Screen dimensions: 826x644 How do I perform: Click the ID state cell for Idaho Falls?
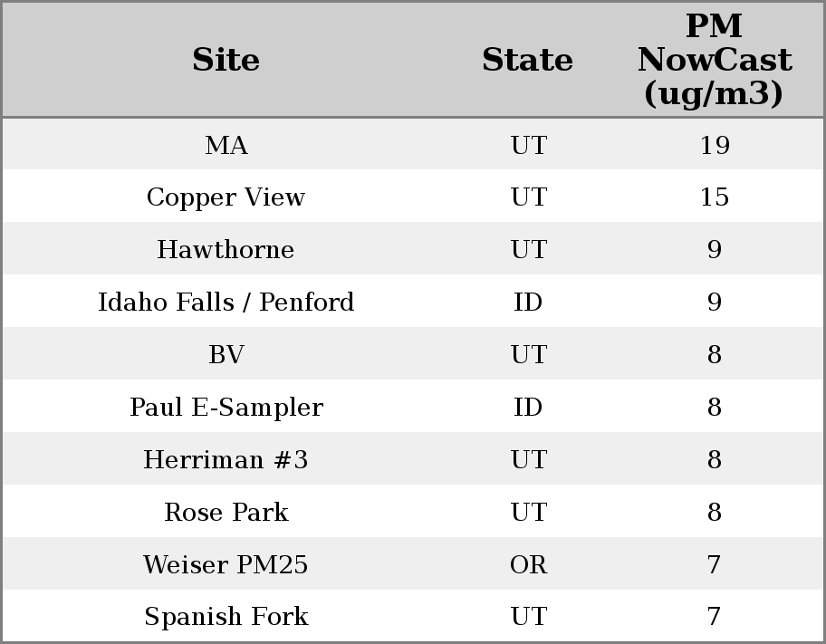point(528,303)
